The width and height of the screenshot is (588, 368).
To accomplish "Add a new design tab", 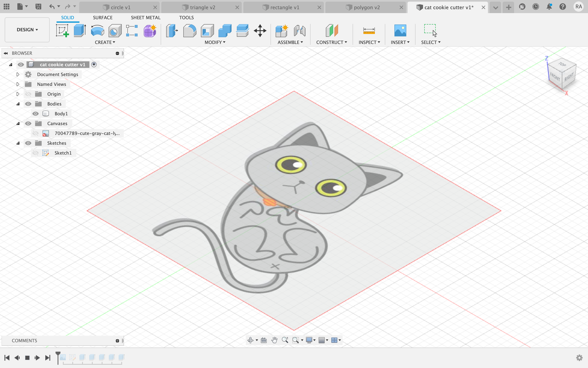I will [509, 7].
